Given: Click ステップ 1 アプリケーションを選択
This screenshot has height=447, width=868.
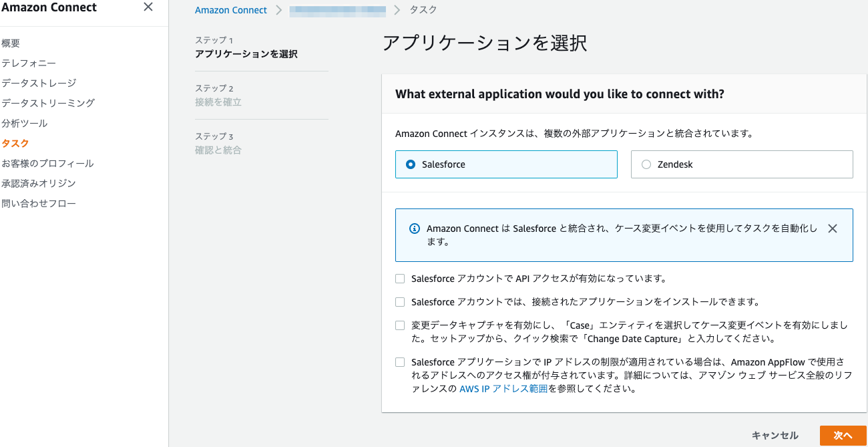Looking at the screenshot, I should (246, 47).
